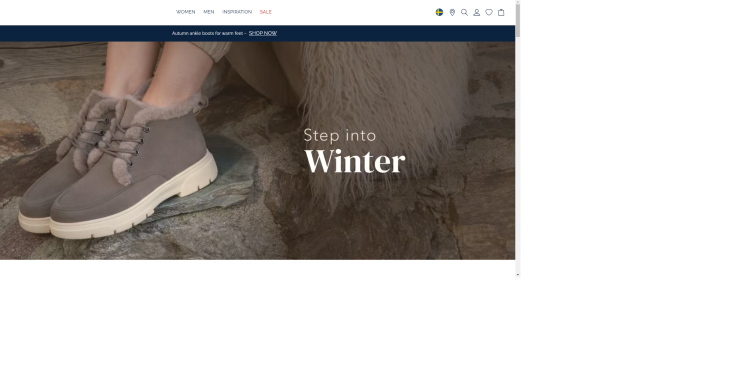Open the store locator pin icon
750x375 pixels.
click(x=452, y=12)
